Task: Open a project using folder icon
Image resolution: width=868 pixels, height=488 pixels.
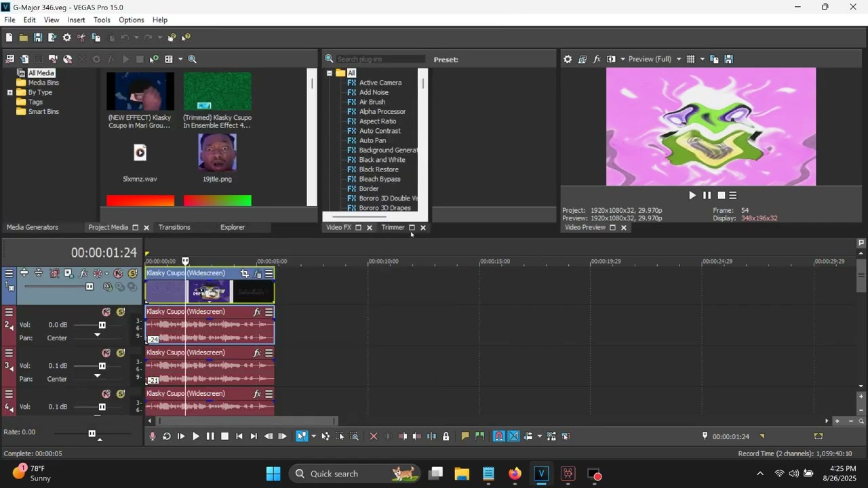Action: 23,38
